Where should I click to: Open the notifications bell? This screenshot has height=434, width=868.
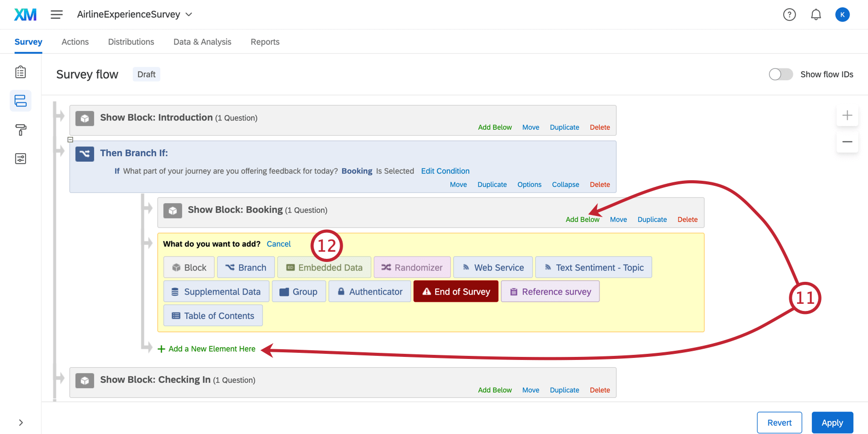coord(816,15)
